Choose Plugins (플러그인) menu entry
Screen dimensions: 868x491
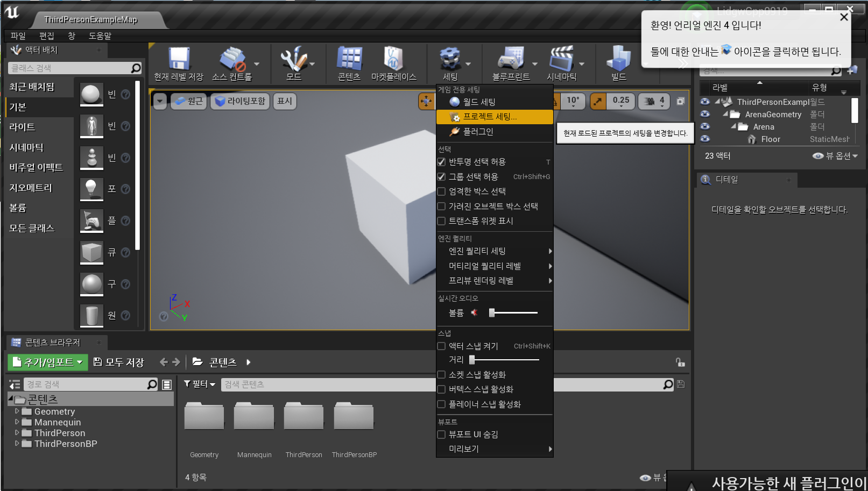click(495, 132)
